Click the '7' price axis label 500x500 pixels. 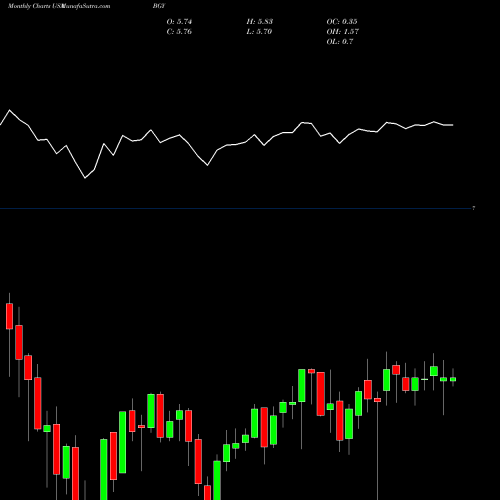click(474, 208)
